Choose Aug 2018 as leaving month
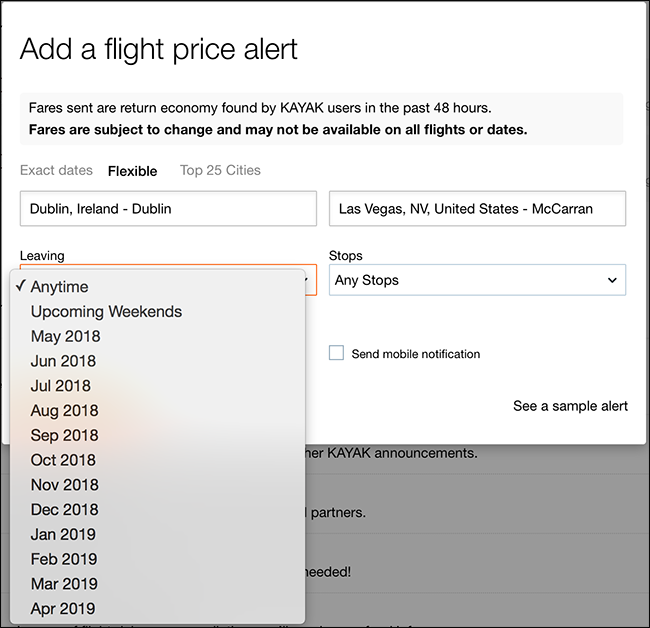Image resolution: width=650 pixels, height=628 pixels. 64,411
